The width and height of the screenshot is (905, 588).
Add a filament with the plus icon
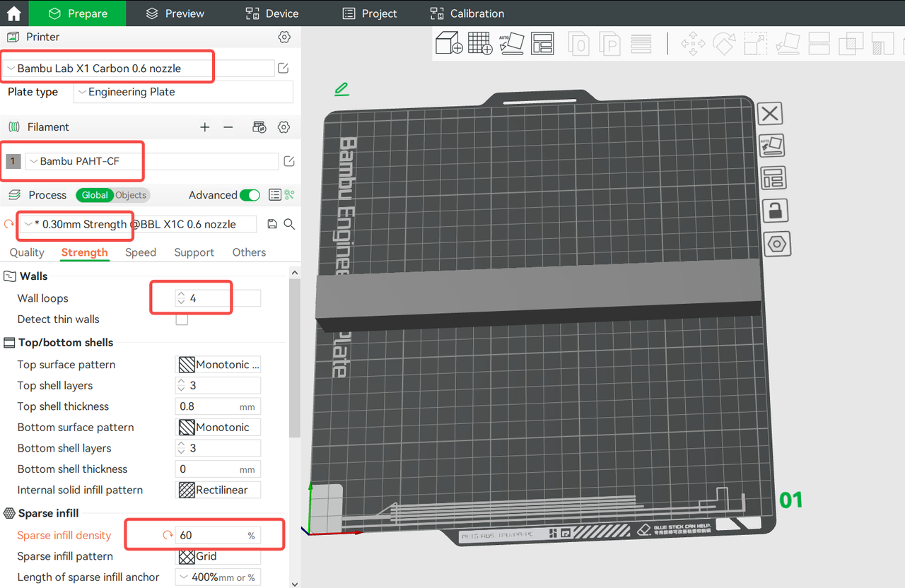(x=205, y=127)
